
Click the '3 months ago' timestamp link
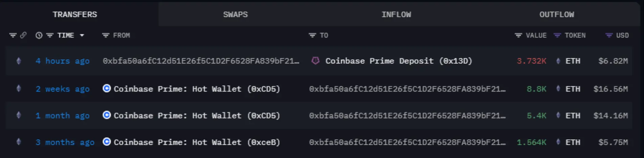point(65,142)
